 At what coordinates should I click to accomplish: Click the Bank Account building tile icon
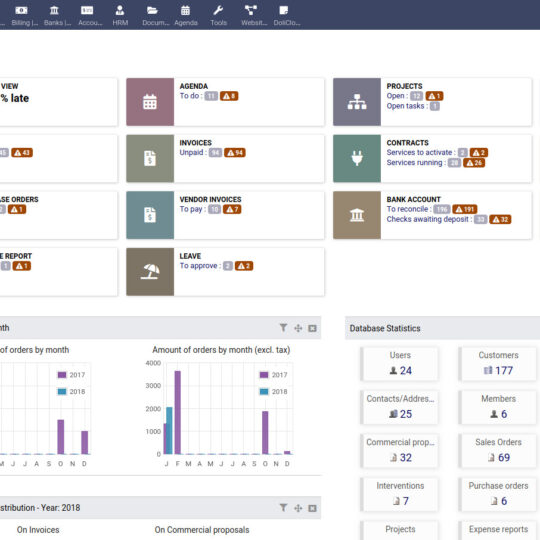tap(357, 215)
